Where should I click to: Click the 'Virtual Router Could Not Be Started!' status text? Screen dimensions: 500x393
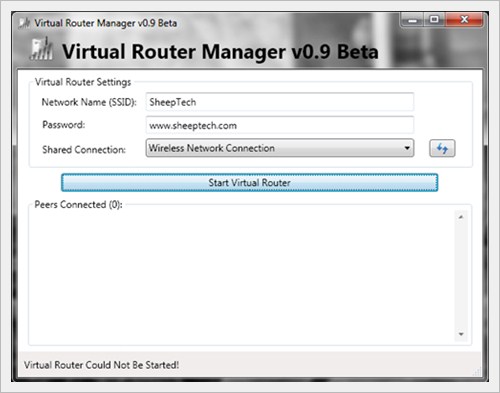101,365
